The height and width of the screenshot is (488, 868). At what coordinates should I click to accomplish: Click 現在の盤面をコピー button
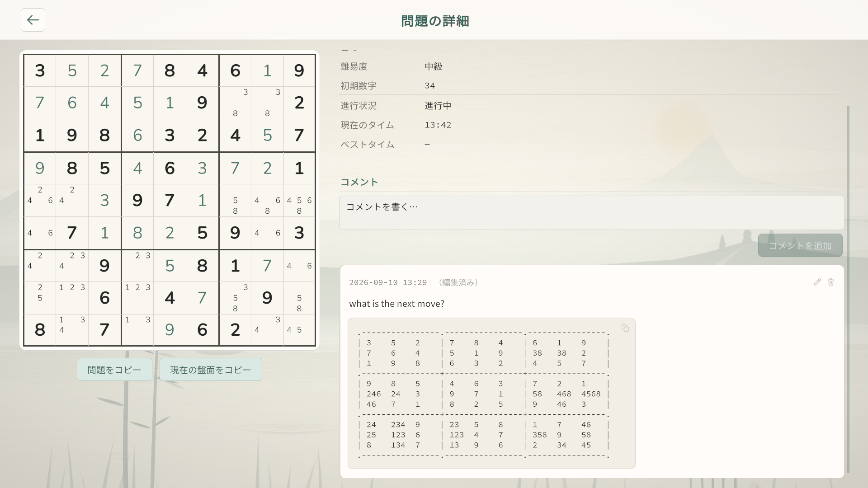tap(211, 370)
